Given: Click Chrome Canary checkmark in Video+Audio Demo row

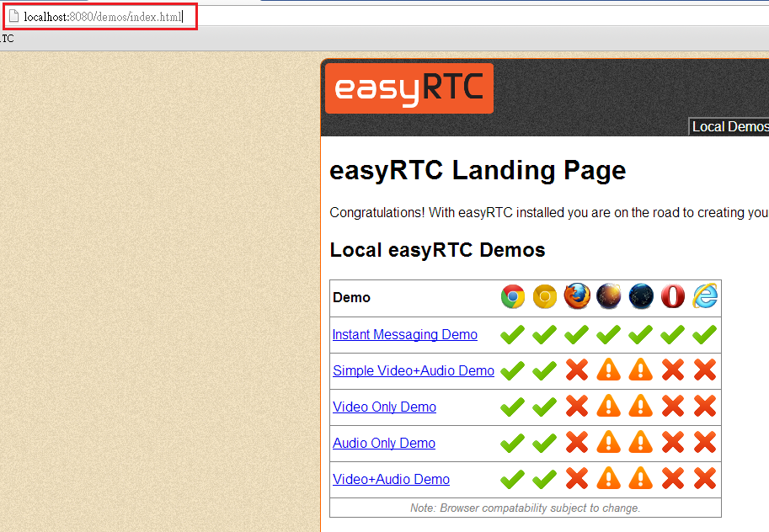Looking at the screenshot, I should [545, 480].
